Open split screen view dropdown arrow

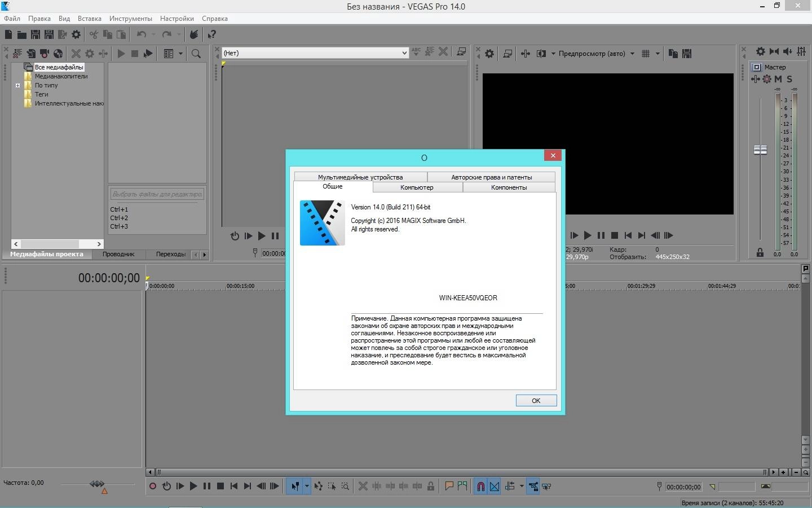tap(553, 54)
